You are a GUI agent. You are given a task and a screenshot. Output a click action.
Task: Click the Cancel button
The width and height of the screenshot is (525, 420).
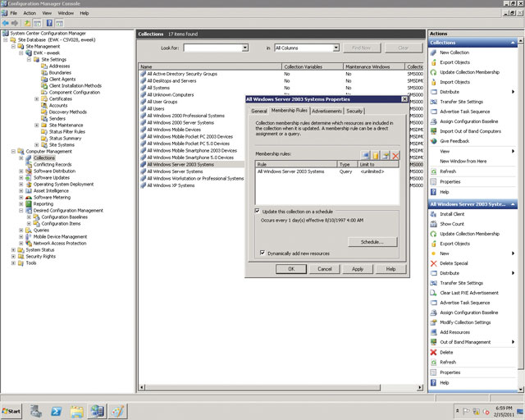coord(325,269)
